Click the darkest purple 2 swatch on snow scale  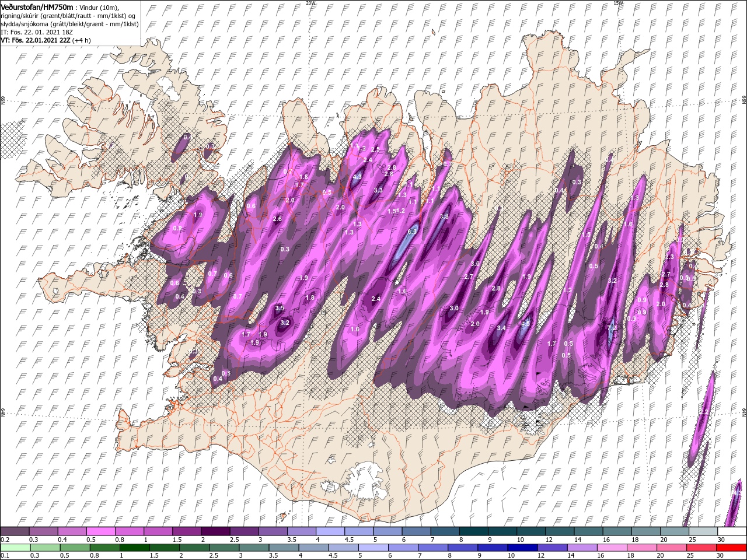coord(215,531)
